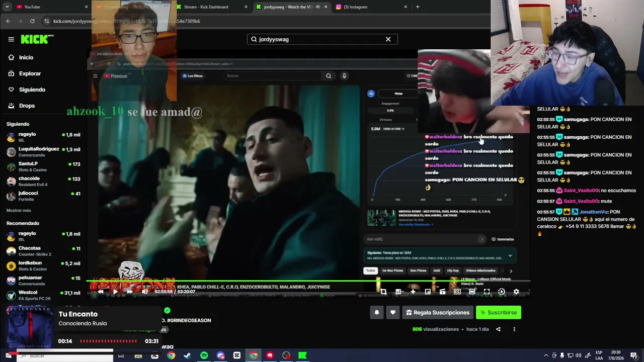Toggle theater mode in the VOD player
The width and height of the screenshot is (644, 362).
pos(472,292)
